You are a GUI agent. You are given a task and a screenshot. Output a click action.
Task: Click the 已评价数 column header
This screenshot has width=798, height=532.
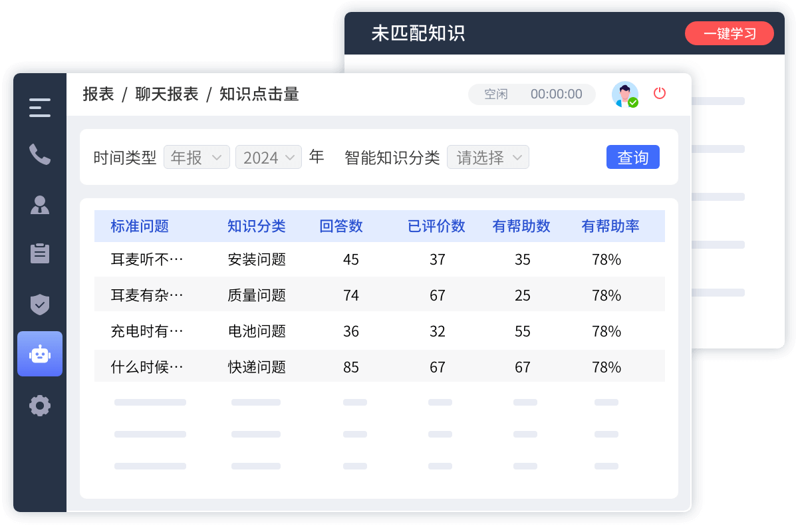436,226
